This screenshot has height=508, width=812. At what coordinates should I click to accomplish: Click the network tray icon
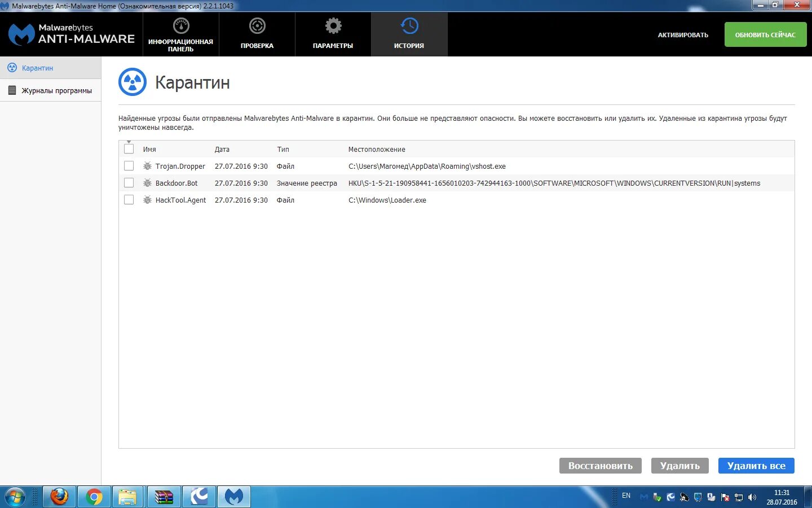tap(739, 497)
